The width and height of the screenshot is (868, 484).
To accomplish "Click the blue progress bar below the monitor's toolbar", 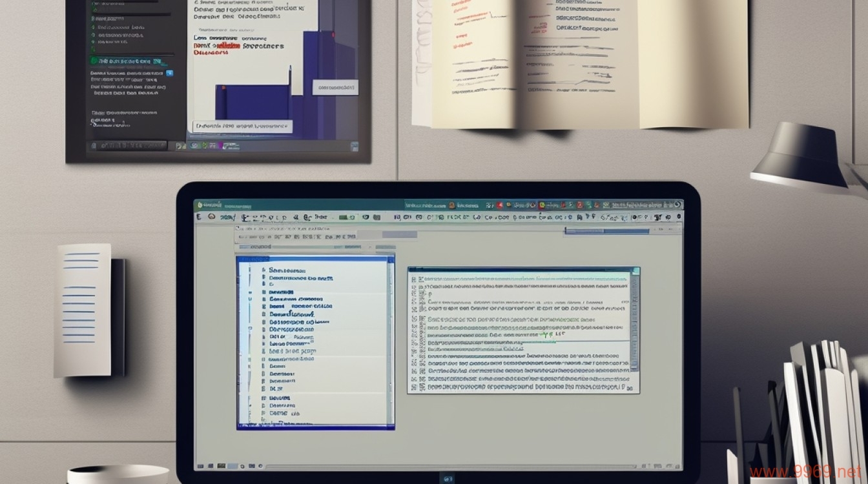I will tap(607, 231).
